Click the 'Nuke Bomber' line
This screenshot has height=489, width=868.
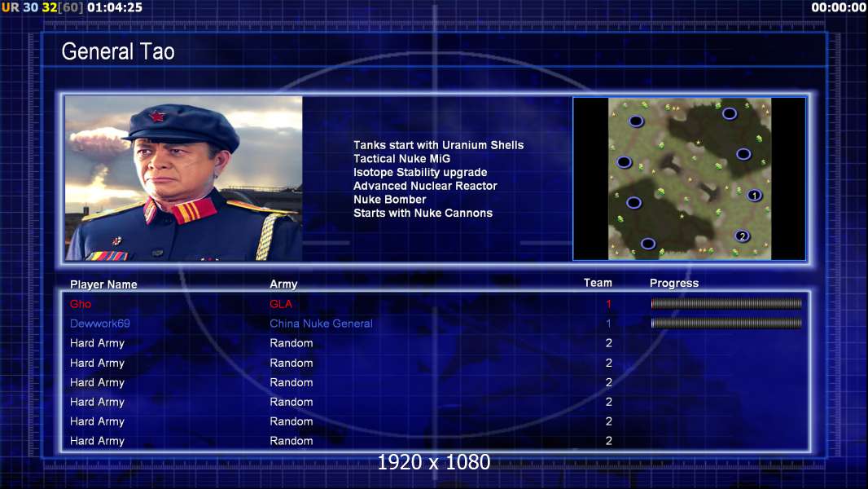pyautogui.click(x=390, y=200)
